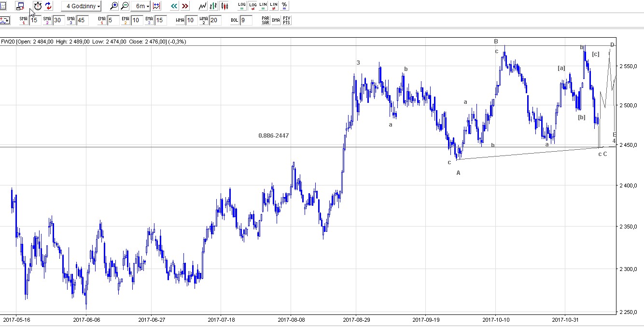Viewport: 644px width, 327px height.
Task: Click the EMA 2 period field showing 10
Action: pyautogui.click(x=137, y=20)
